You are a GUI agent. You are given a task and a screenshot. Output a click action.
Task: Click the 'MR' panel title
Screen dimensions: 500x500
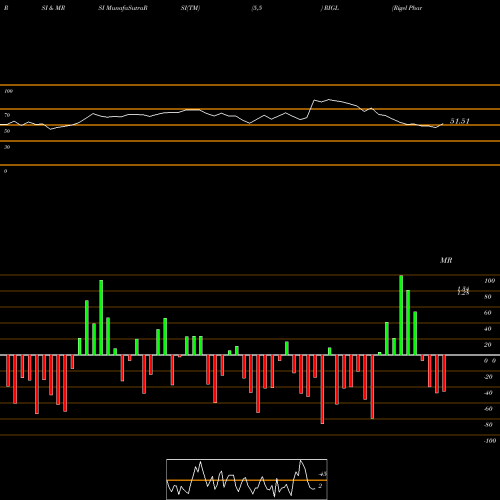446,260
